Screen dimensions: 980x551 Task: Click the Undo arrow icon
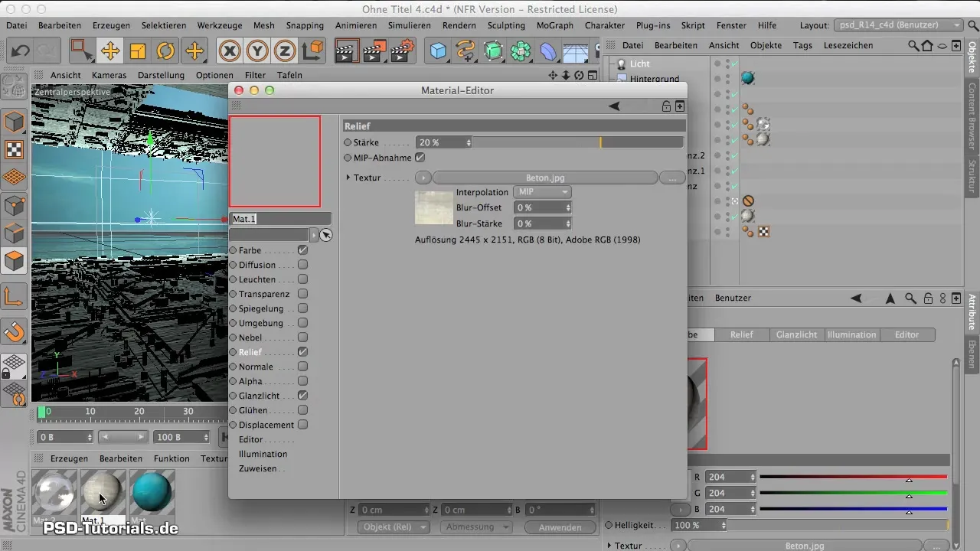point(21,51)
